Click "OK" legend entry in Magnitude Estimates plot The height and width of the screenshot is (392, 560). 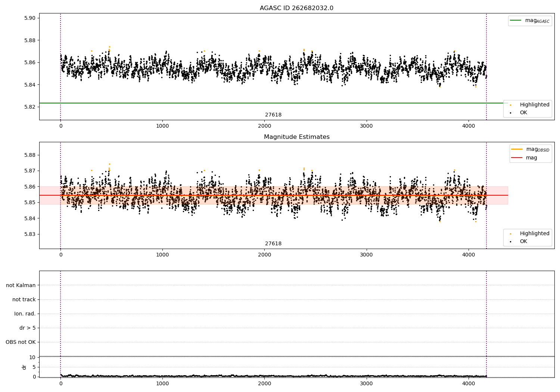(x=523, y=242)
